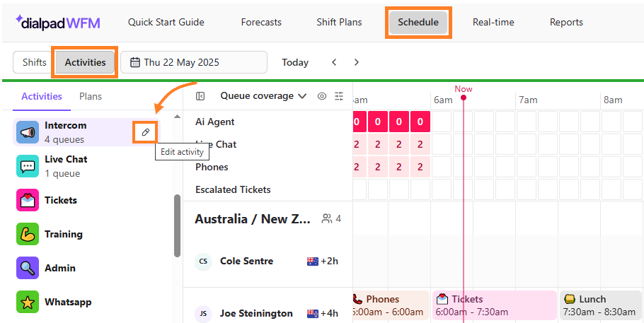The height and width of the screenshot is (323, 644).
Task: Select the Tickets activity
Action: point(86,200)
